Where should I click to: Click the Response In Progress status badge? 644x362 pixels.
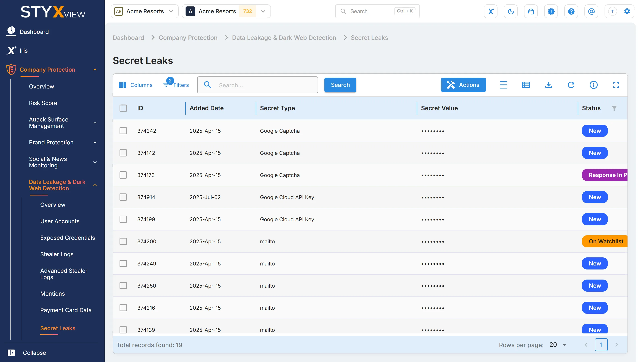click(605, 175)
